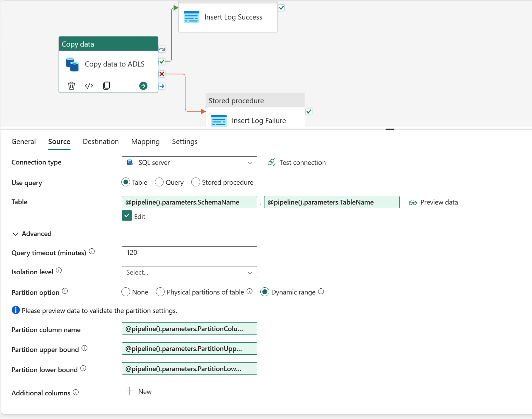
Task: Click the green add-output arrow on Copy data
Action: pos(143,86)
